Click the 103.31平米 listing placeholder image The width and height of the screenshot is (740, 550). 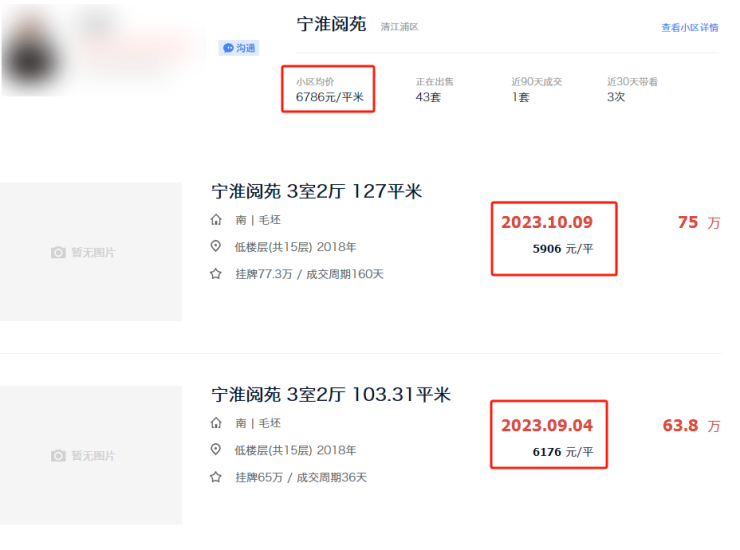click(91, 455)
